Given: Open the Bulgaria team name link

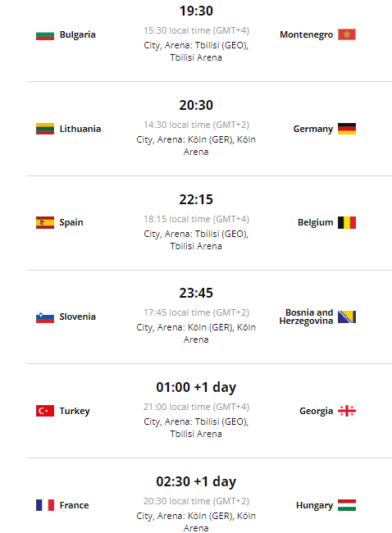Looking at the screenshot, I should coord(78,34).
